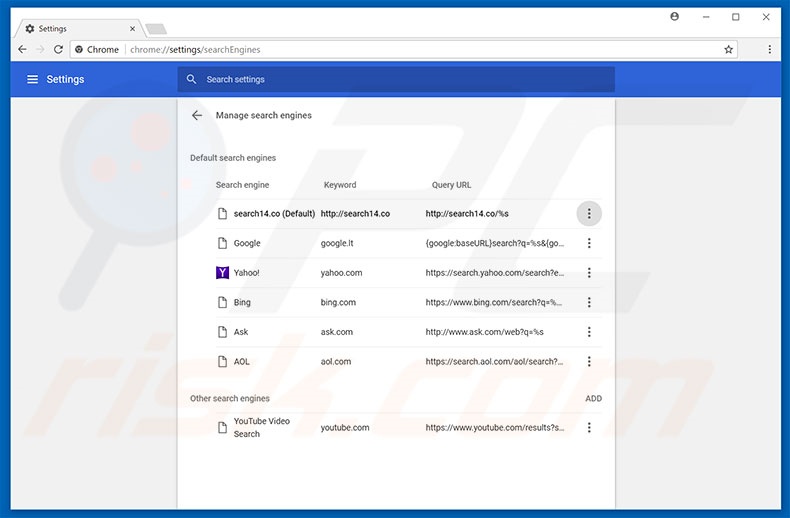
Task: Click ADD to add a search engine
Action: tap(593, 398)
